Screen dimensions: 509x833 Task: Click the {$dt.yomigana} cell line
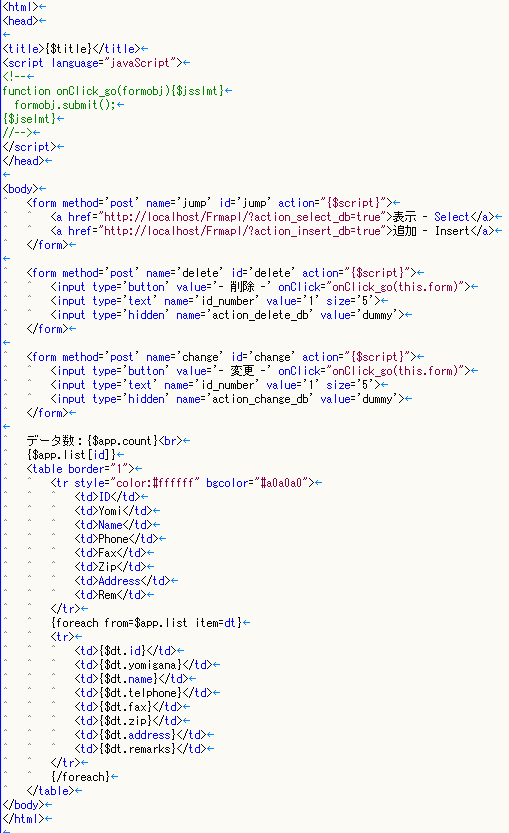point(143,665)
